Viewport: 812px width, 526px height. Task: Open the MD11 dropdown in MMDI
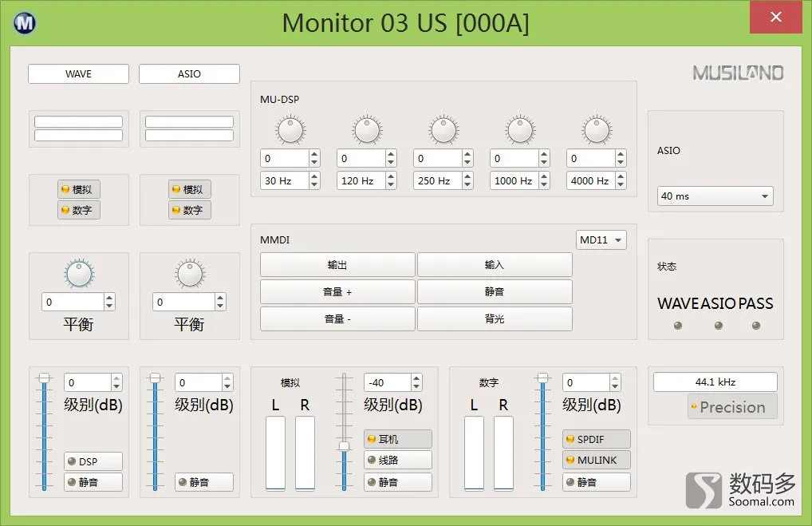pyautogui.click(x=601, y=240)
